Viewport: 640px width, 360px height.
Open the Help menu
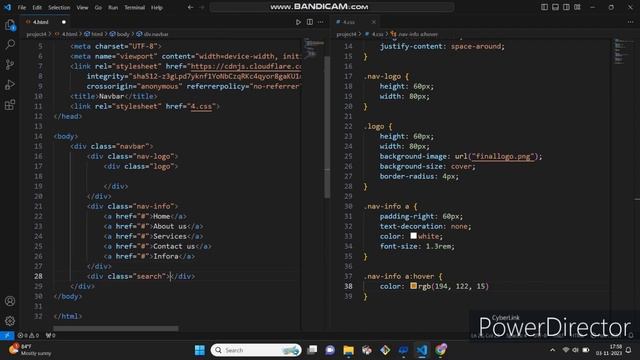pyautogui.click(x=157, y=7)
